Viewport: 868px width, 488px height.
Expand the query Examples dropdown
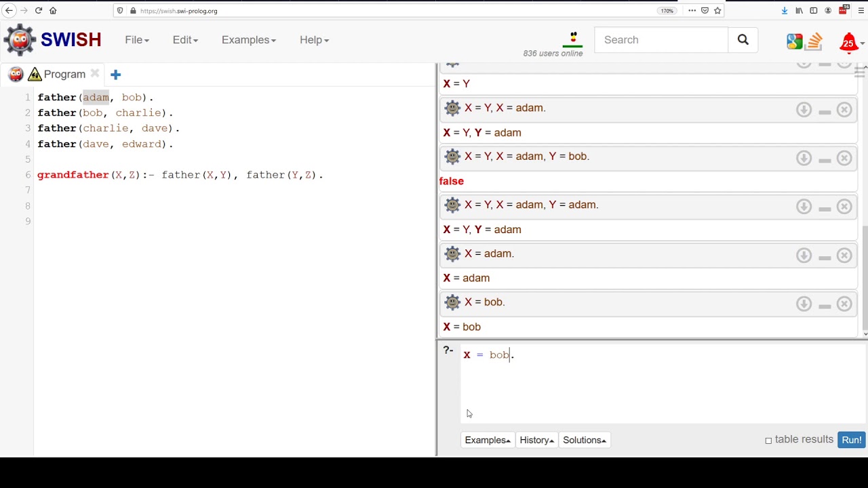pos(488,440)
